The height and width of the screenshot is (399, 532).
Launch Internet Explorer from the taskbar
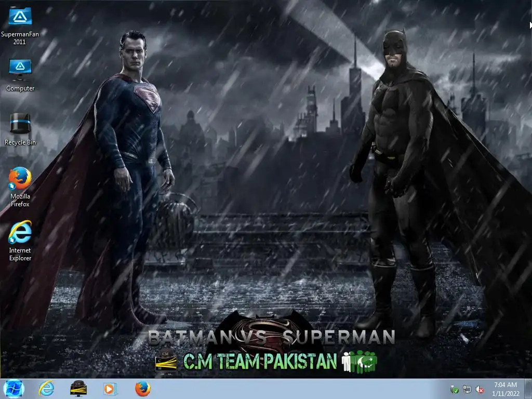tap(46, 389)
